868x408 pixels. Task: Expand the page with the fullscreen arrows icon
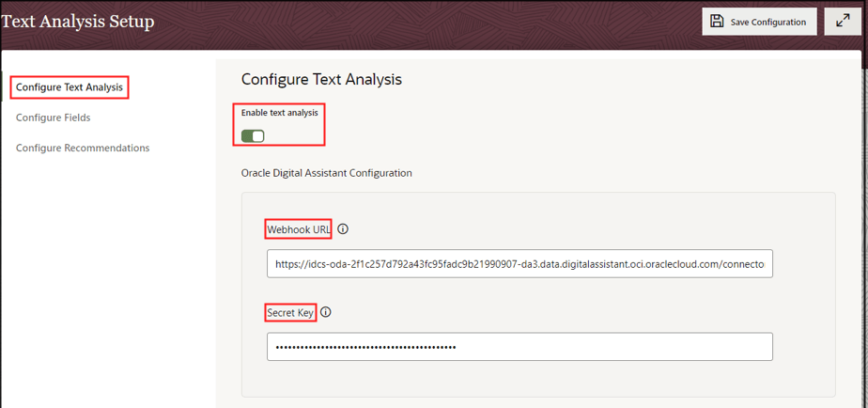coord(843,22)
